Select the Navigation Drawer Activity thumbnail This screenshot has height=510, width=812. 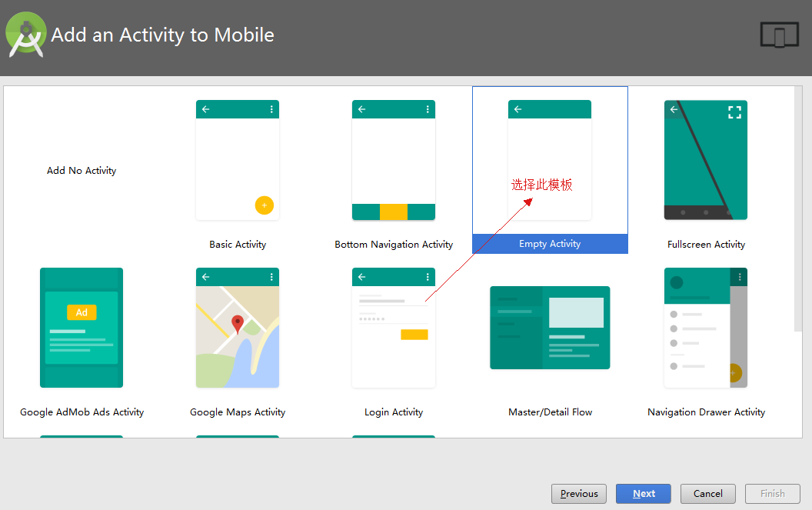[x=706, y=328]
